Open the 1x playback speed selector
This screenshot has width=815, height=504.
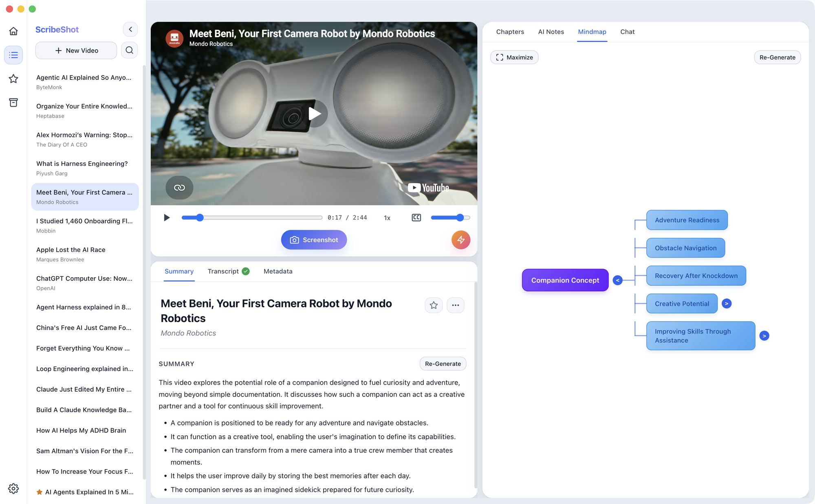[x=387, y=218]
